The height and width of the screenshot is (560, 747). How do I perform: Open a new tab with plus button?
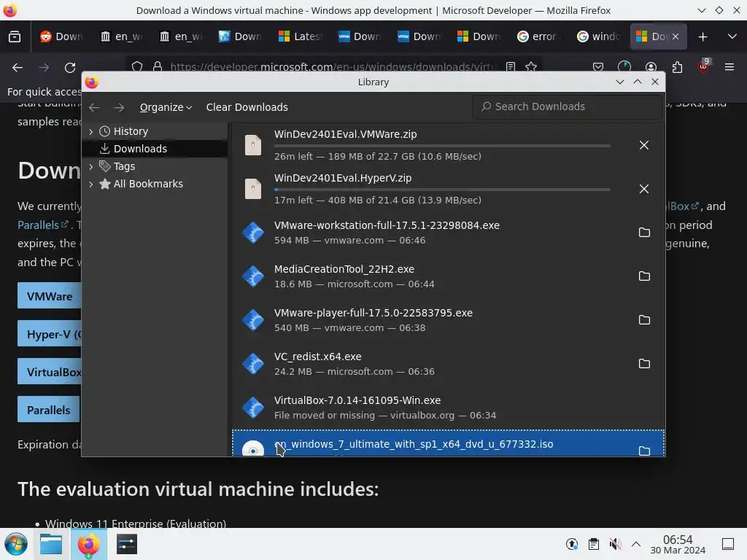click(703, 36)
